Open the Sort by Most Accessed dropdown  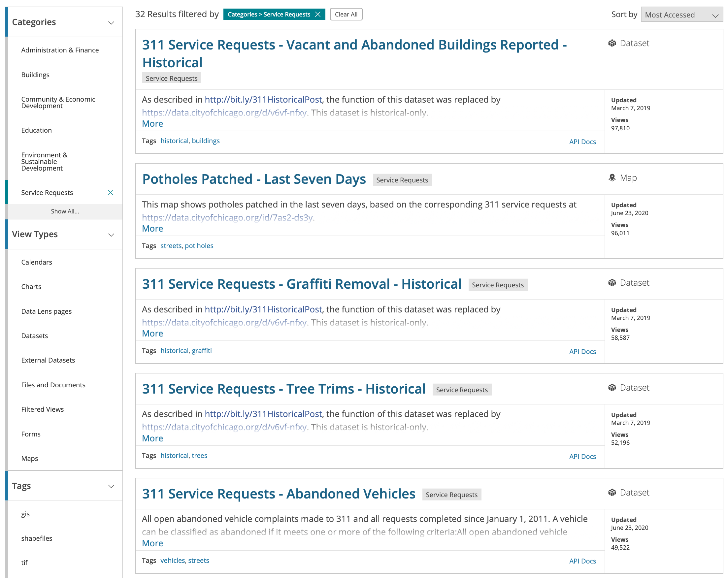click(681, 15)
